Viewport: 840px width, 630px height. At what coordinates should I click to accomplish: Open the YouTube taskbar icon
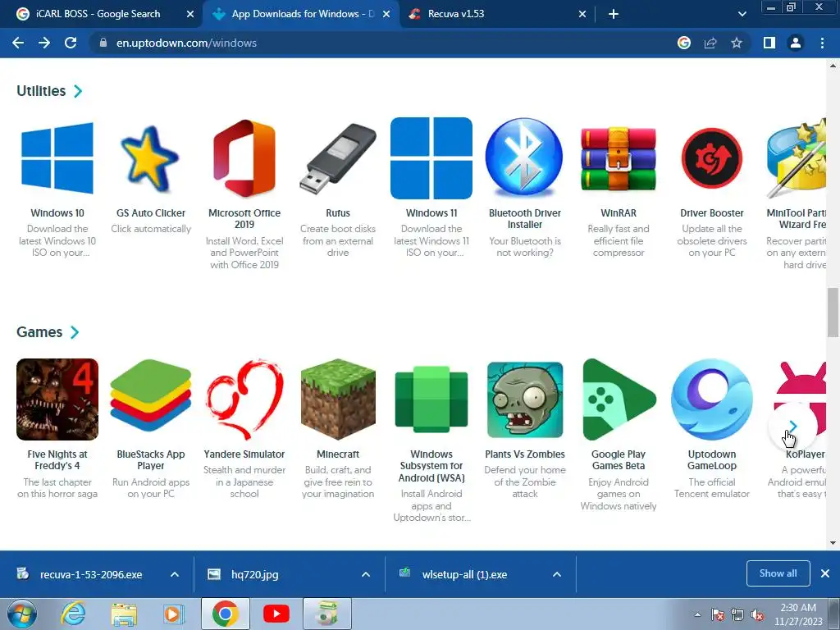[x=276, y=614]
